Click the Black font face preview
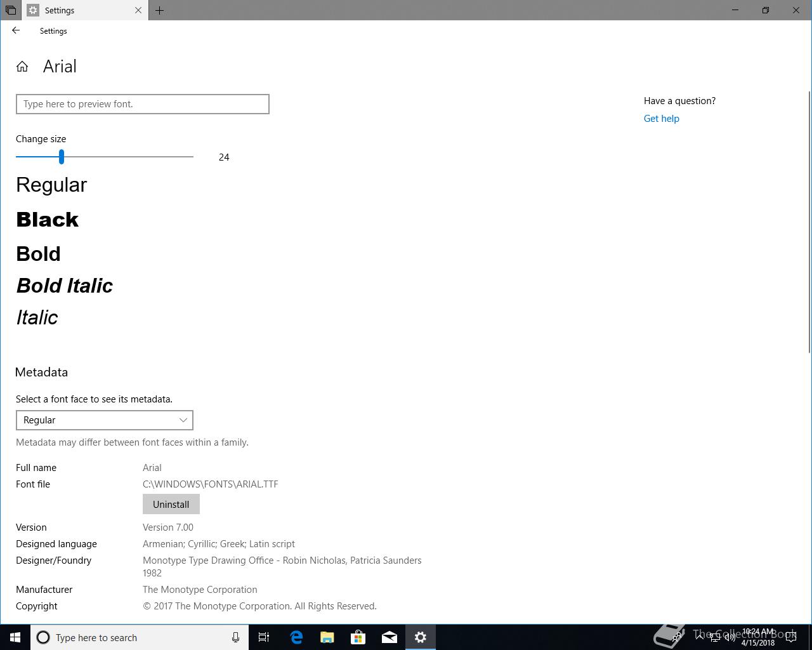The height and width of the screenshot is (650, 812). click(48, 220)
